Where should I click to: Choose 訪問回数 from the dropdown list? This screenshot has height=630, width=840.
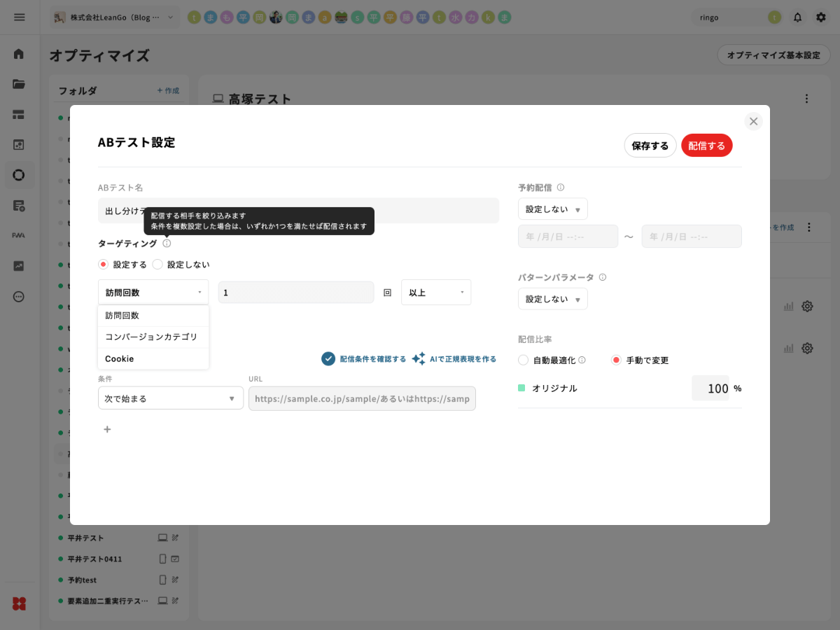pyautogui.click(x=153, y=316)
